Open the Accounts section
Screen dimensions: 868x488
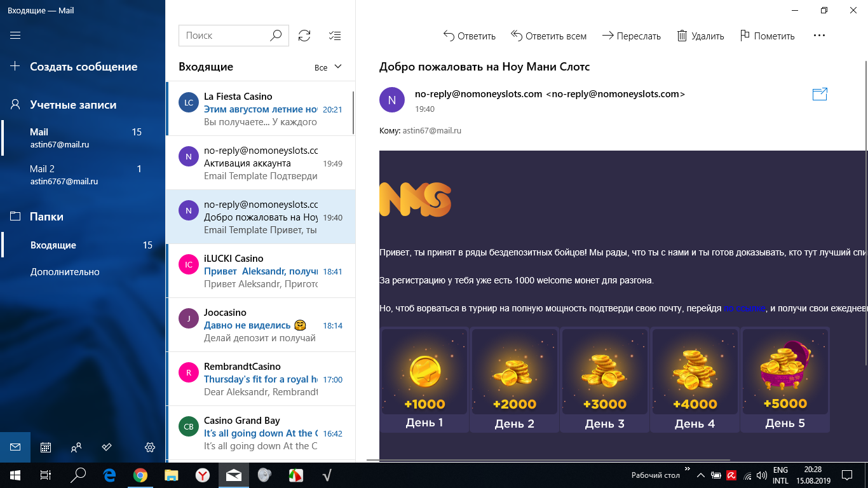83,105
